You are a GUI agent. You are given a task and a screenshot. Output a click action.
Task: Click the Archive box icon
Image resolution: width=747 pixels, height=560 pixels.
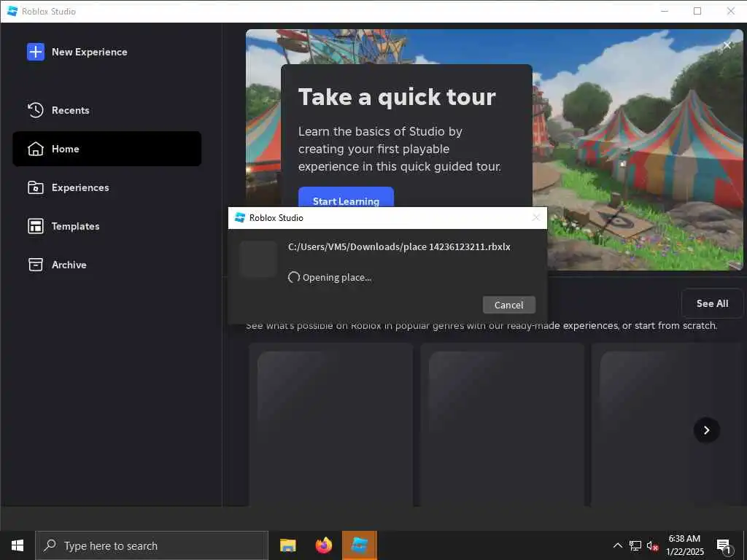coord(36,264)
